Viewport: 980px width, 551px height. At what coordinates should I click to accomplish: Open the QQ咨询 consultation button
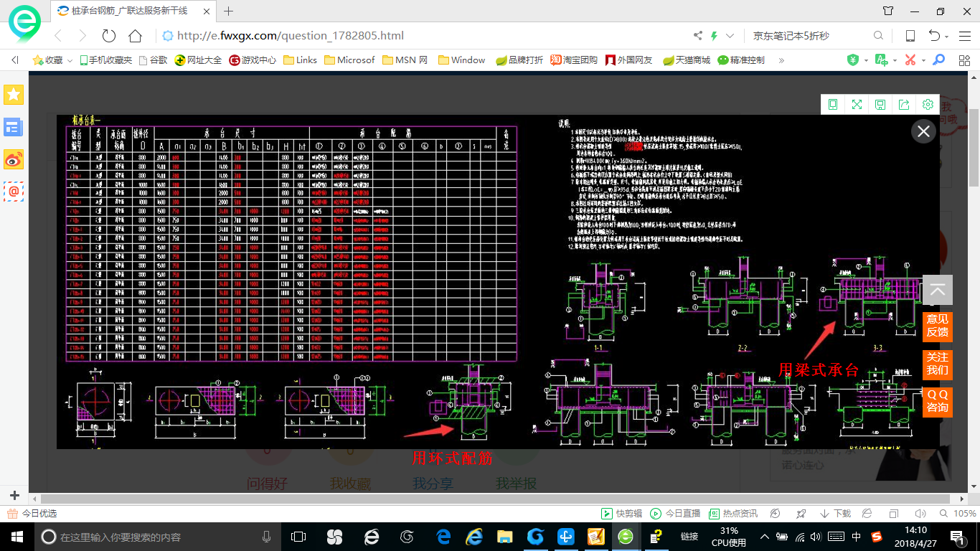click(938, 402)
